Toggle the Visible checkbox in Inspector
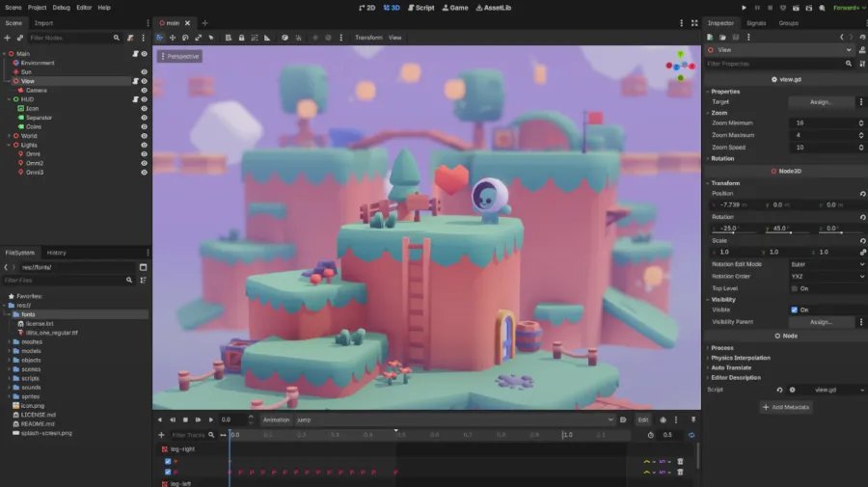 794,310
